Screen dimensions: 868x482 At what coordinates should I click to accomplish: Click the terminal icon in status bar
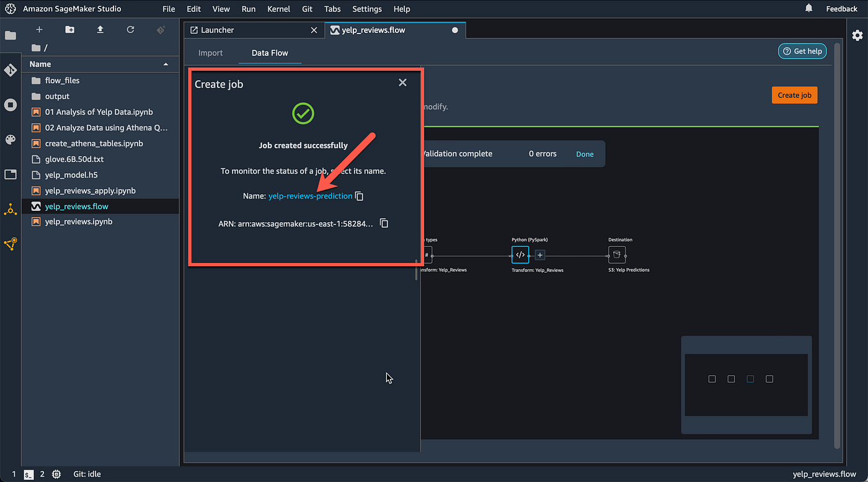[29, 474]
